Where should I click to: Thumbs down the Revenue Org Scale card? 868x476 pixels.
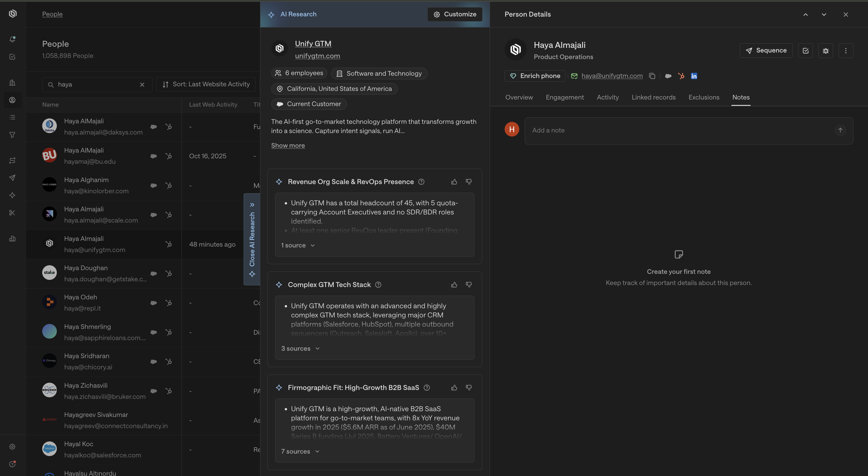[469, 182]
